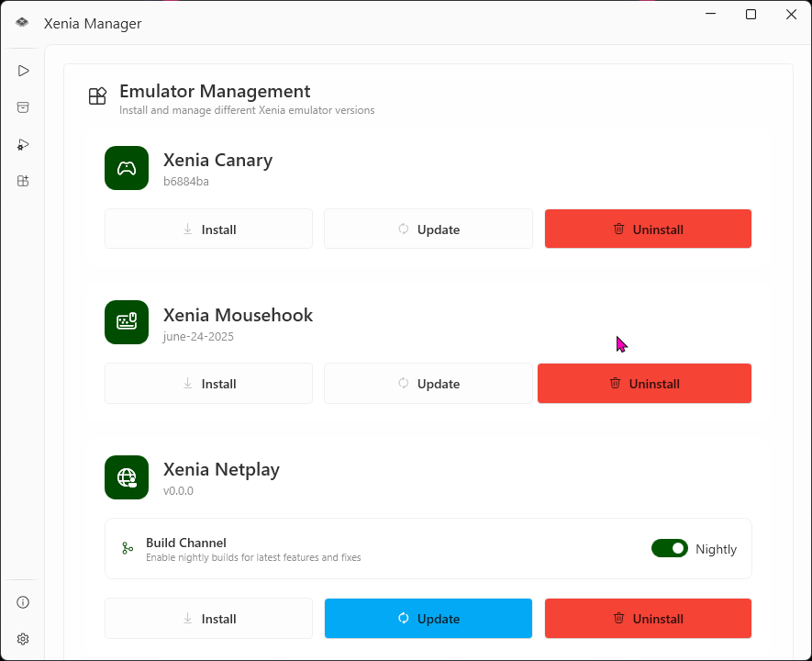The image size is (812, 661).
Task: Uninstall the Xenia Canary emulator
Action: (648, 229)
